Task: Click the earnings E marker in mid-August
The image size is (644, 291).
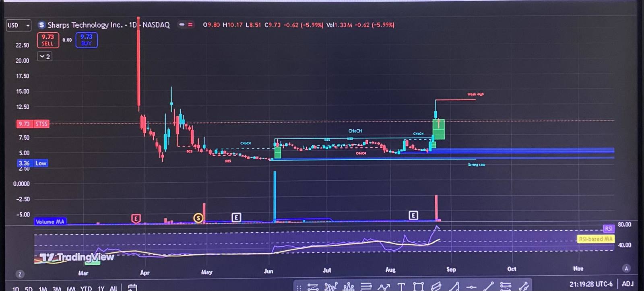Action: tap(413, 215)
